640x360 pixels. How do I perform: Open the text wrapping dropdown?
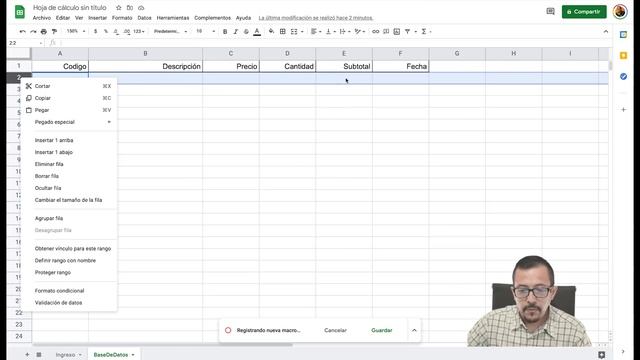pos(344,31)
